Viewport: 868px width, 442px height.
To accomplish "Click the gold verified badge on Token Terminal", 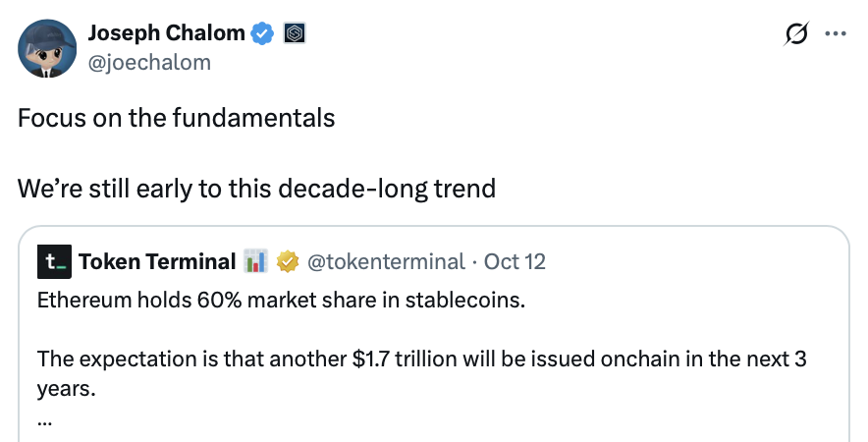I will tap(288, 262).
